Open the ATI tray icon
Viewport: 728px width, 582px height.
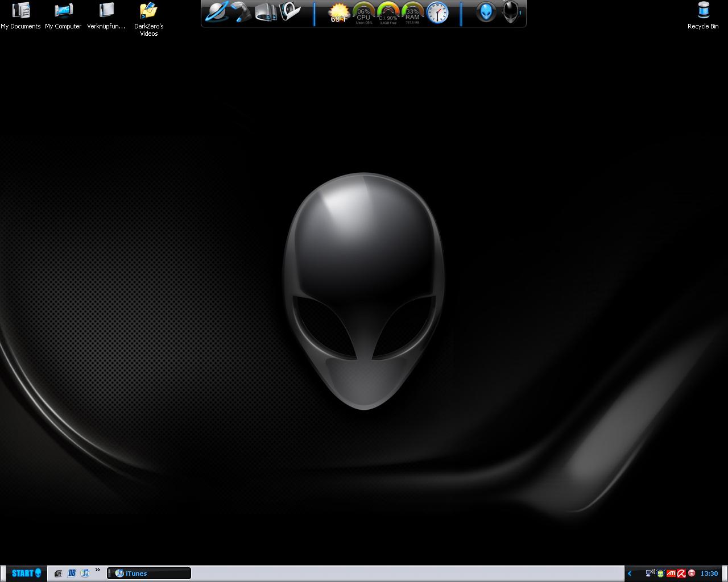[x=671, y=573]
